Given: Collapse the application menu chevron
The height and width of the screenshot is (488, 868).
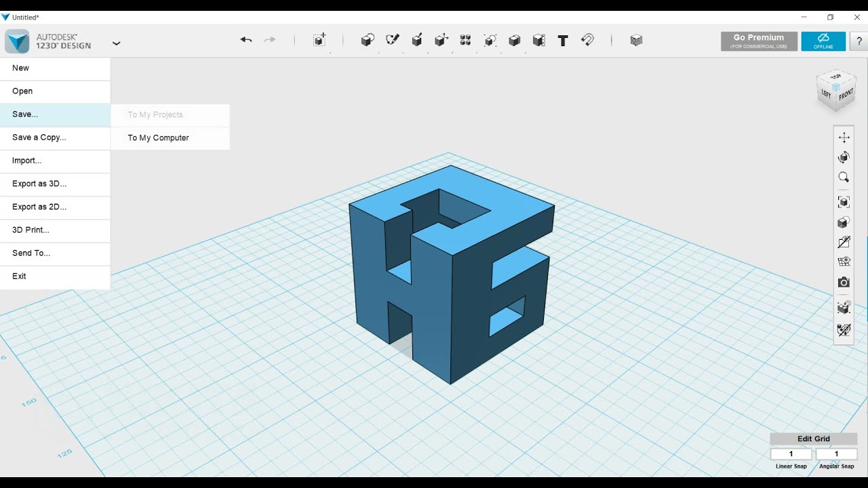Looking at the screenshot, I should (116, 43).
